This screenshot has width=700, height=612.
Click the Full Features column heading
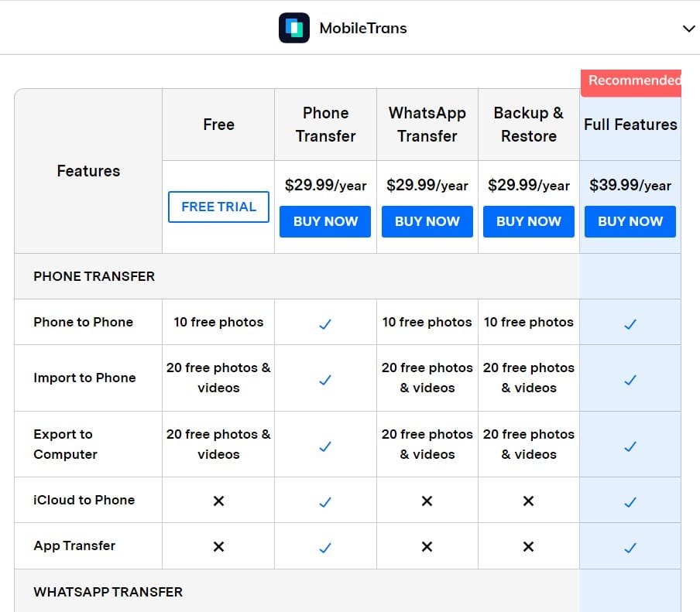[x=630, y=125]
